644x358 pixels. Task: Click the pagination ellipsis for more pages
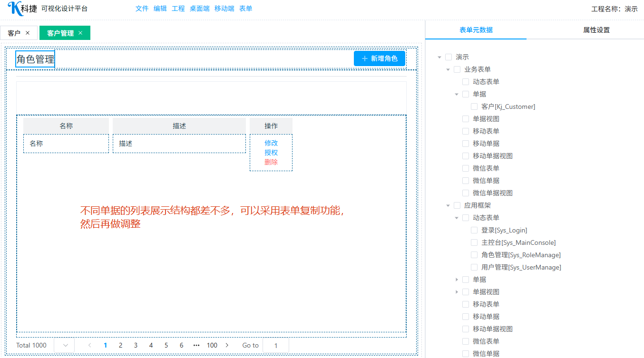pyautogui.click(x=196, y=345)
